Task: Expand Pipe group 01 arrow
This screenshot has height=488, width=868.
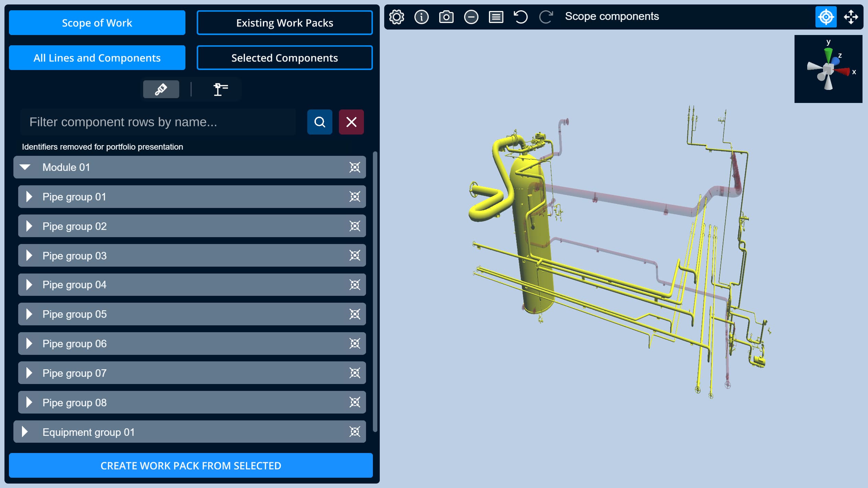Action: pyautogui.click(x=29, y=197)
